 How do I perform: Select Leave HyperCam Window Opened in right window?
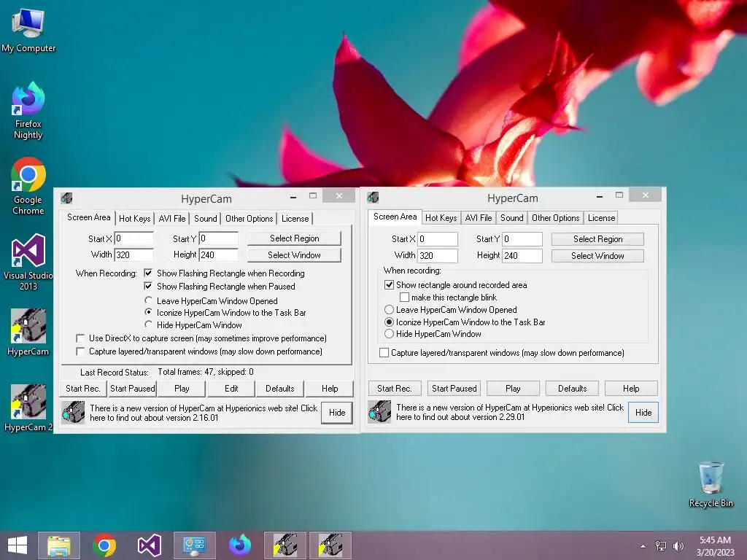point(390,309)
